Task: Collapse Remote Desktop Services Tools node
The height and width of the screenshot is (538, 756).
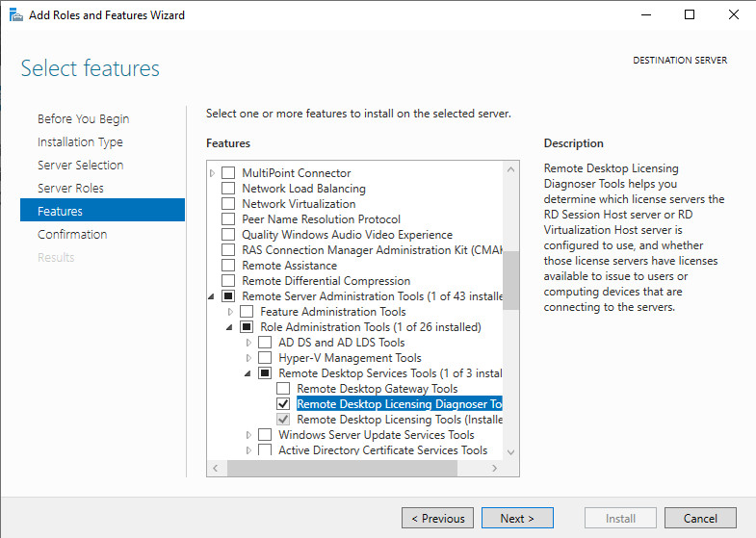Action: 248,373
